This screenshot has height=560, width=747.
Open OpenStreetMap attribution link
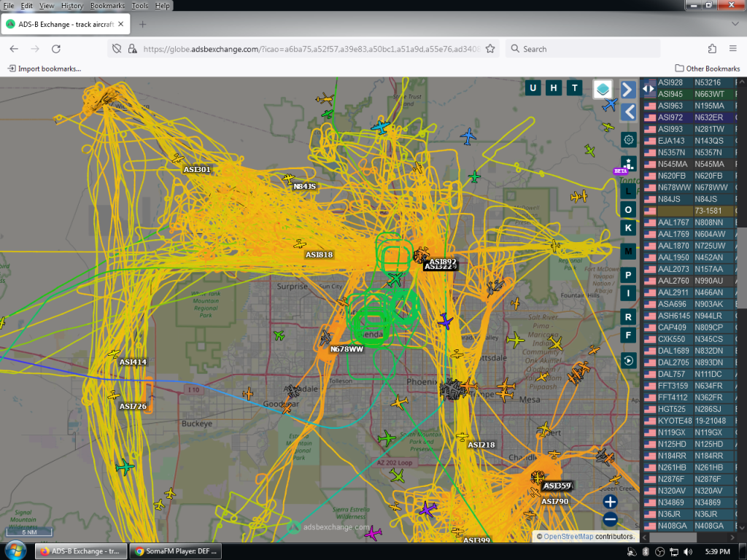(x=568, y=536)
